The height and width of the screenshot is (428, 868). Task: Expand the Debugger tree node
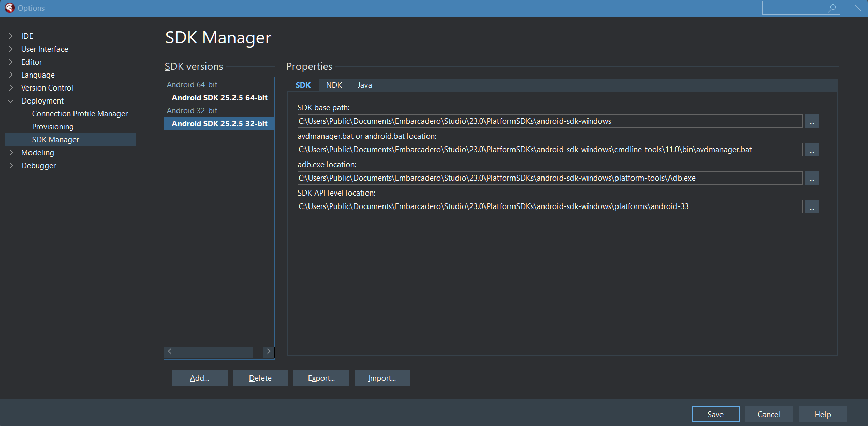pos(11,165)
